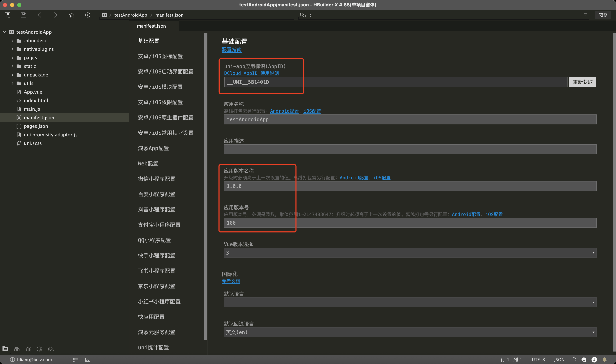Click the 重新获取 button
Viewport: 616px width, 364px height.
(x=582, y=82)
